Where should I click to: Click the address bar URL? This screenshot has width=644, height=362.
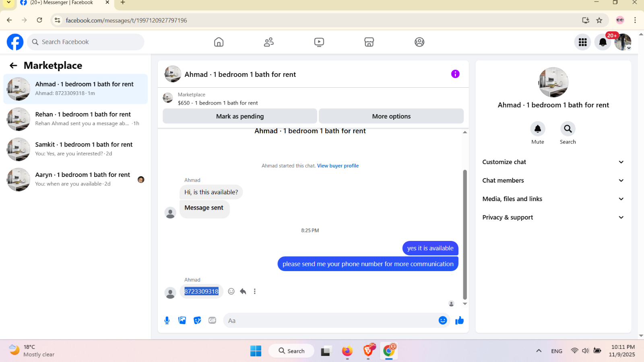click(x=126, y=20)
